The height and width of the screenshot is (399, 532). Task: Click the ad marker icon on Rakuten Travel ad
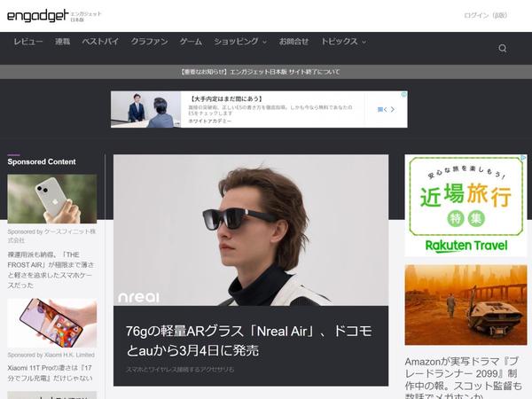pyautogui.click(x=524, y=158)
